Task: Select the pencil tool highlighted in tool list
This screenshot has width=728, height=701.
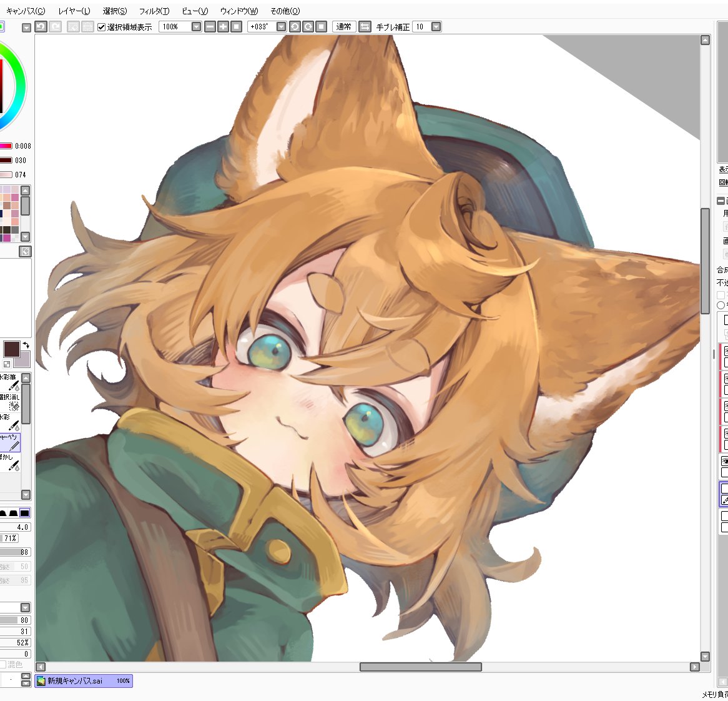Action: (10, 443)
